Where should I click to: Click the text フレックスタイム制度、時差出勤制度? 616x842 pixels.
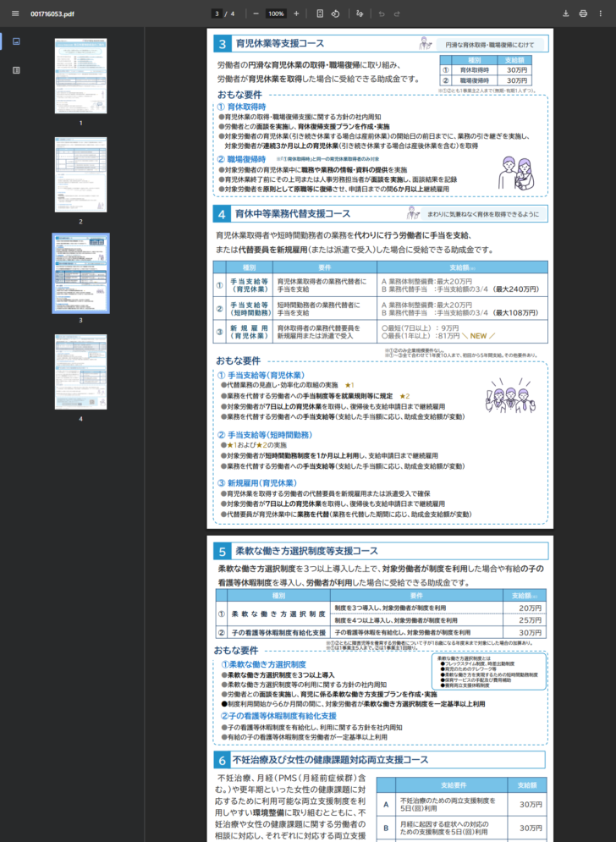coord(480,663)
